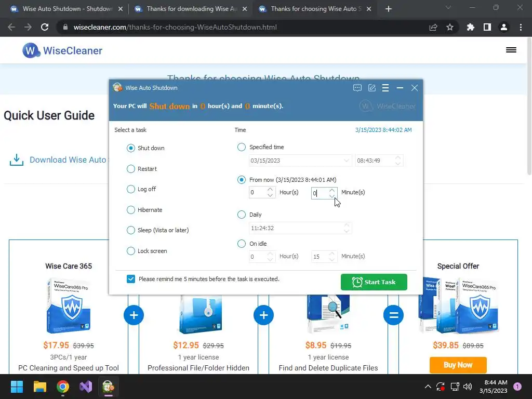Image resolution: width=532 pixels, height=399 pixels.
Task: Click the 11:24:32 daily time field
Action: pos(296,228)
